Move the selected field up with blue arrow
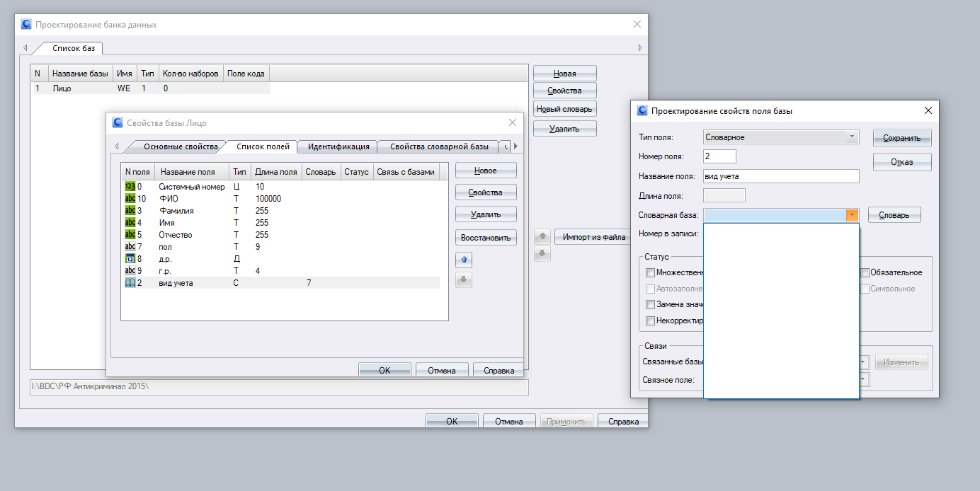 point(464,260)
